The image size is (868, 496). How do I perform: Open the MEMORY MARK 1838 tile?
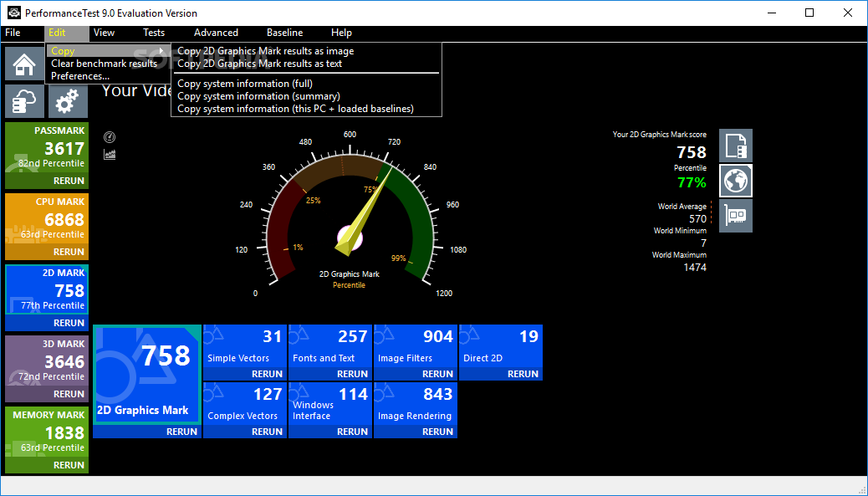47,432
